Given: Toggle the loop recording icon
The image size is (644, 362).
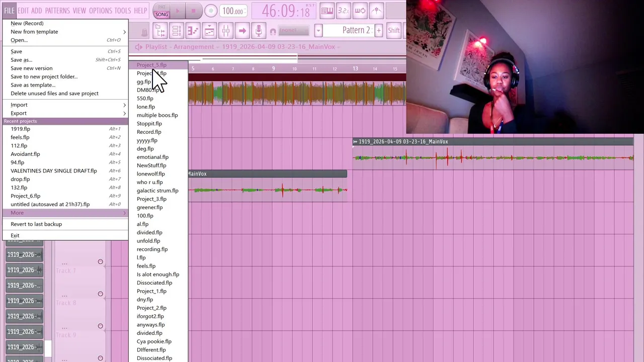Looking at the screenshot, I should pos(360,11).
